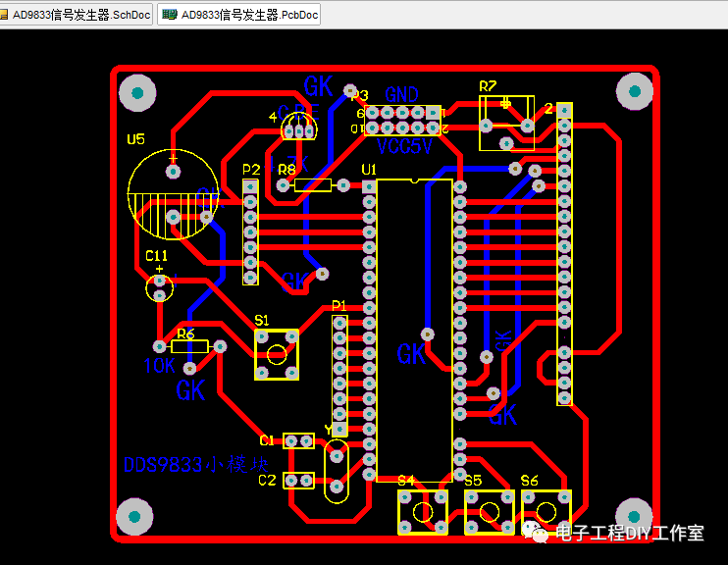Select the S6 push button footprint
This screenshot has height=565, width=728.
click(x=546, y=513)
